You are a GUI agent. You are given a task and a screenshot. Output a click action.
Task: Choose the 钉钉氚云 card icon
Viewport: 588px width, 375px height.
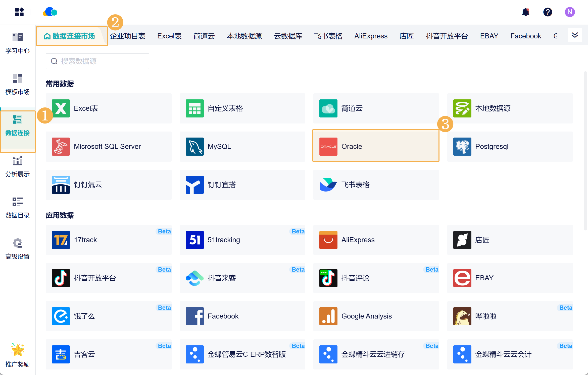click(61, 185)
